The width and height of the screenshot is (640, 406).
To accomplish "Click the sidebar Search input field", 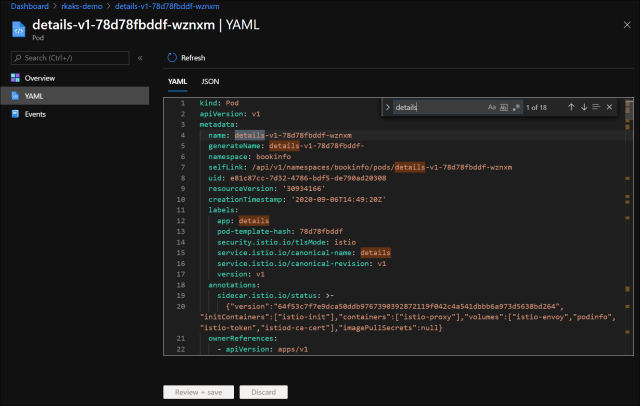I will click(70, 58).
